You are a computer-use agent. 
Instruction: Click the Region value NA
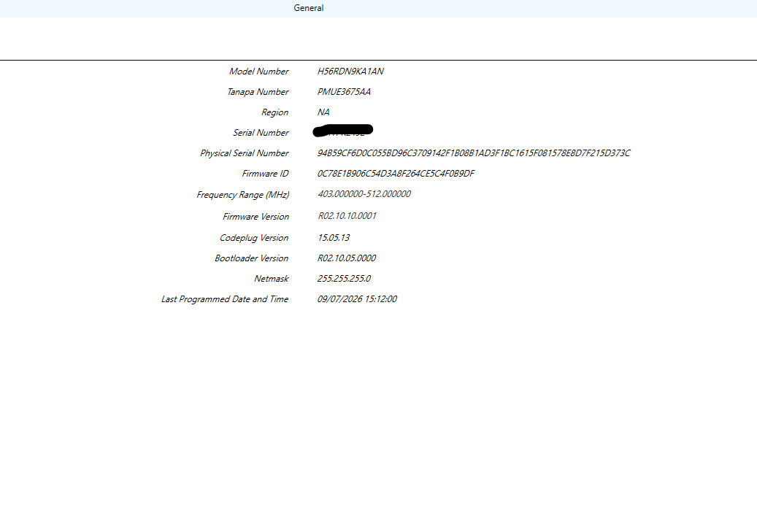point(323,112)
